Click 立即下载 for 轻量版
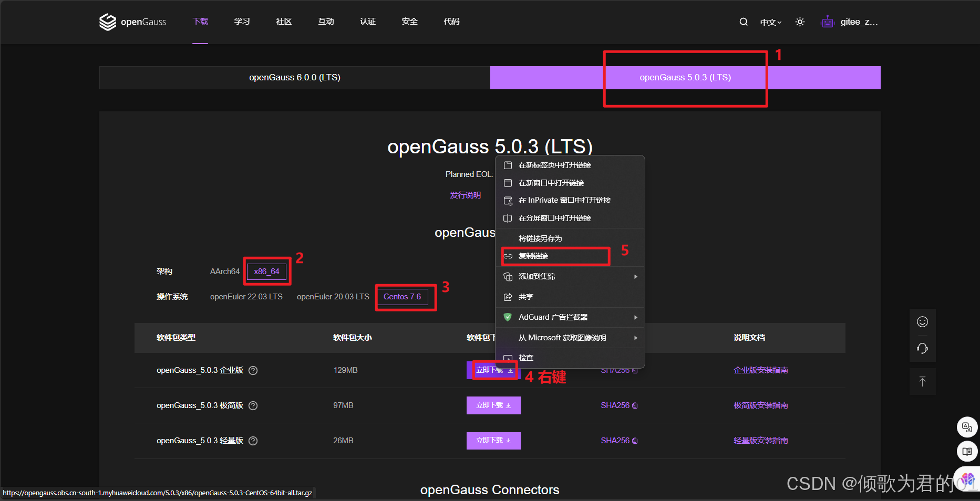980x501 pixels. pyautogui.click(x=493, y=441)
